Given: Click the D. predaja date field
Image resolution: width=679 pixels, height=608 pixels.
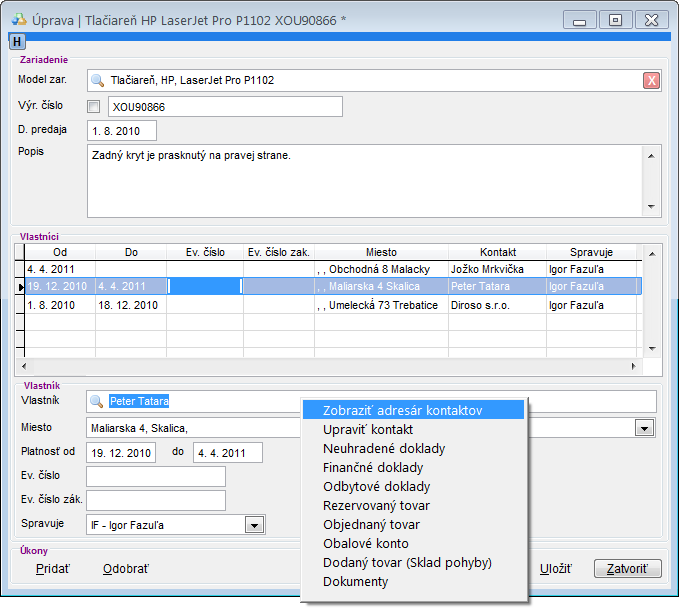Looking at the screenshot, I should (x=122, y=131).
